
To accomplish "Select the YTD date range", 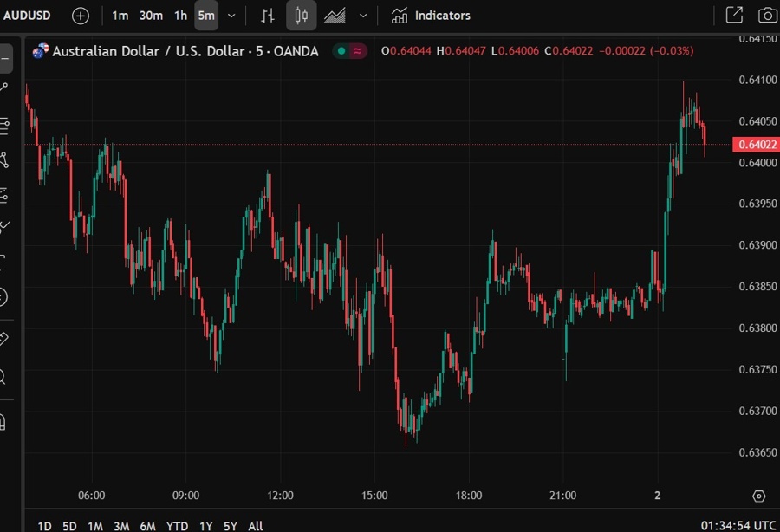I will tap(177, 526).
